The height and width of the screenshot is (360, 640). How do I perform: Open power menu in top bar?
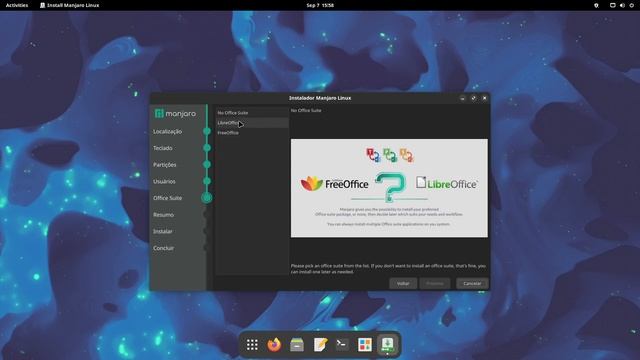(631, 5)
